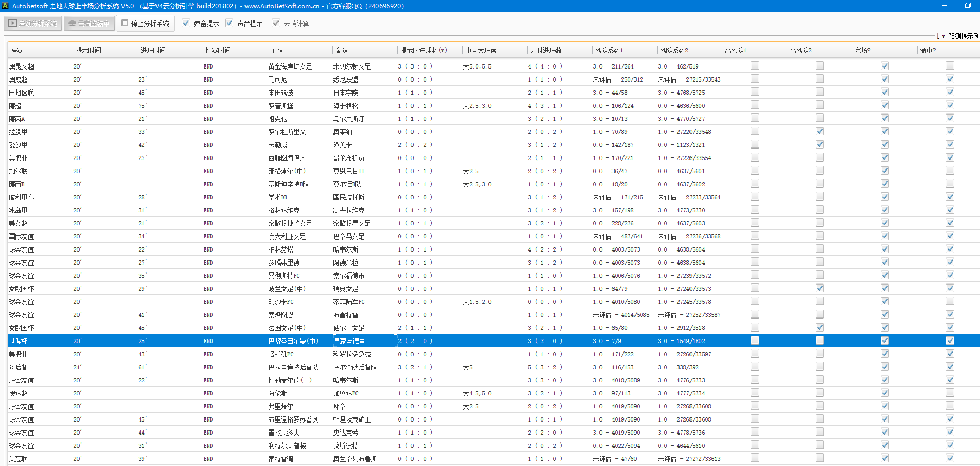Check 命中? box in 加尔联 row
Image resolution: width=980 pixels, height=466 pixels.
click(x=950, y=171)
